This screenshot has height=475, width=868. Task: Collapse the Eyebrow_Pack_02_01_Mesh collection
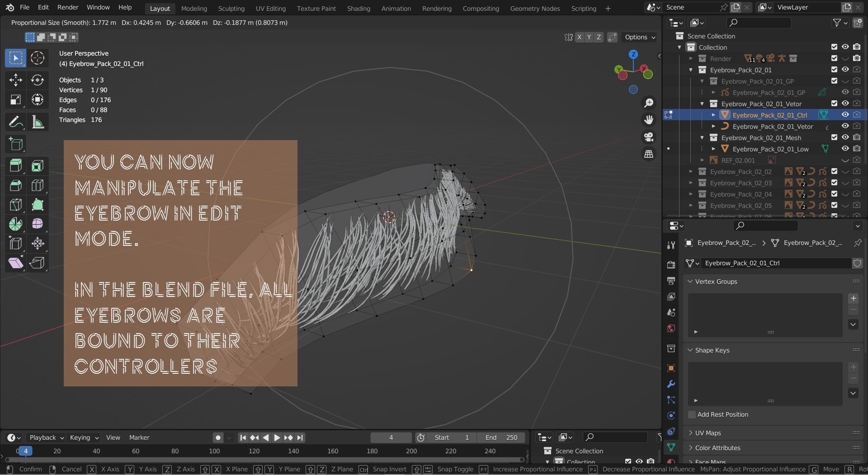(x=702, y=137)
